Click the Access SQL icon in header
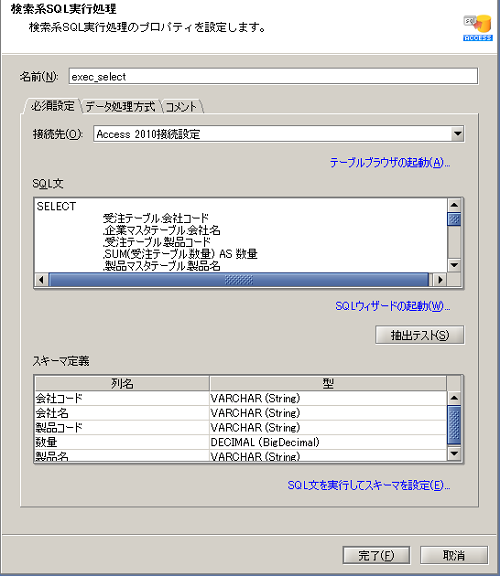Image resolution: width=500 pixels, height=576 pixels. point(478,28)
